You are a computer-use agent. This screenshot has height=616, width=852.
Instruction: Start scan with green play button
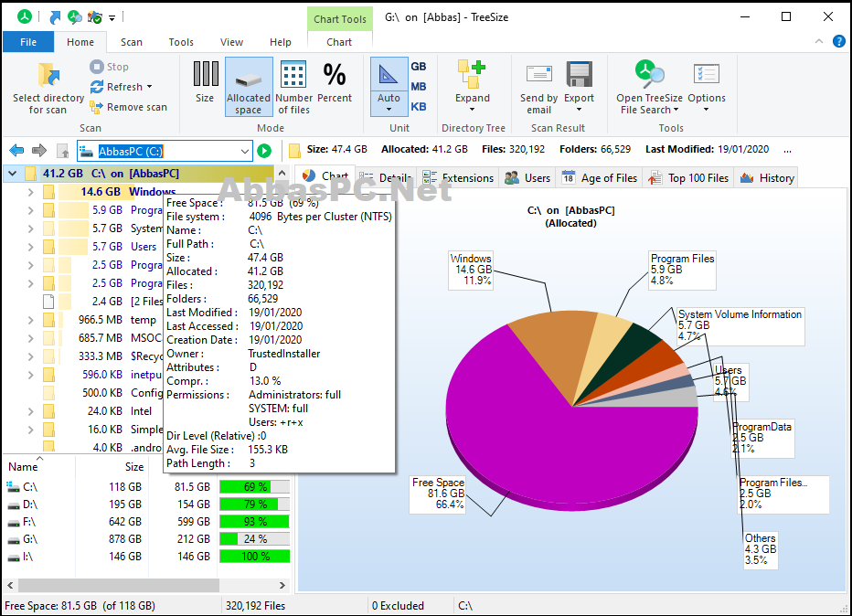pos(264,151)
